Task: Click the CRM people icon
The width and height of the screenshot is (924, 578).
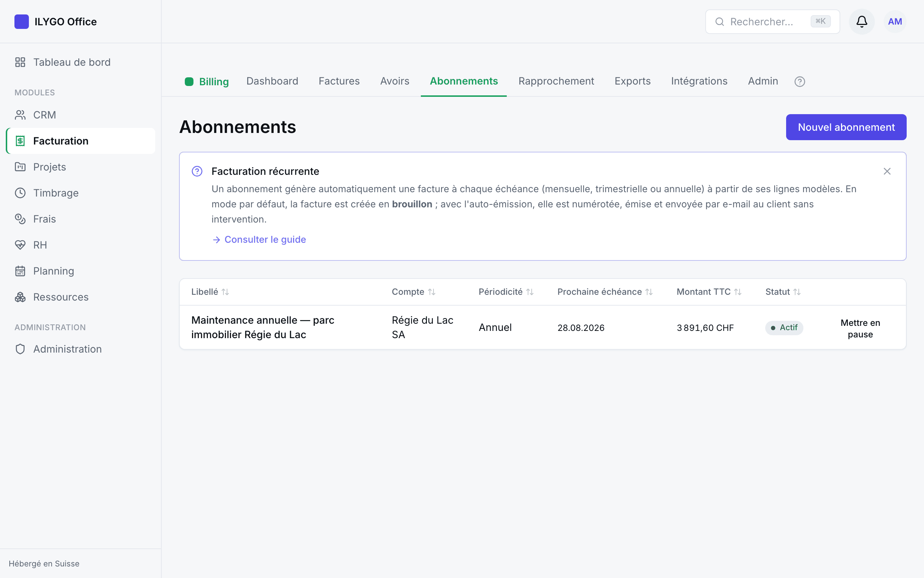Action: 20,115
